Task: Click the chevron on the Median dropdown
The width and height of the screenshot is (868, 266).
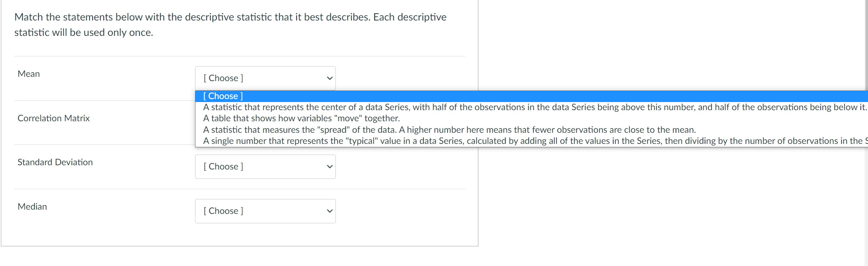Action: click(329, 211)
